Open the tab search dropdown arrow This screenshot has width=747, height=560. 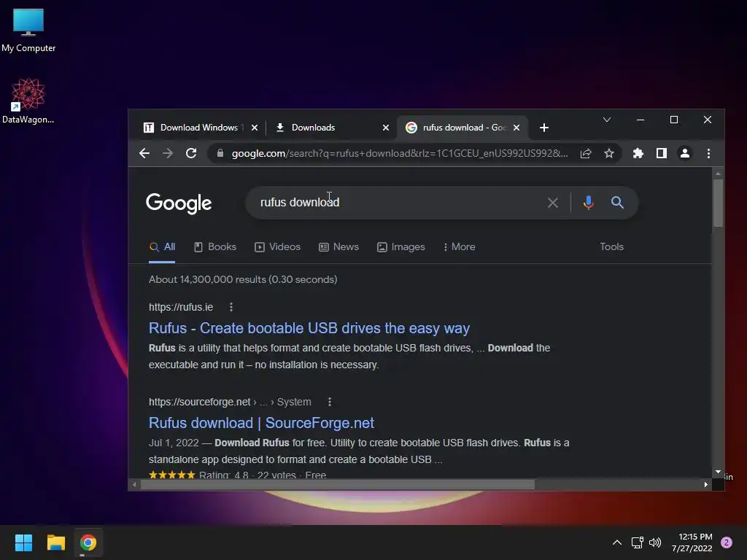point(606,120)
